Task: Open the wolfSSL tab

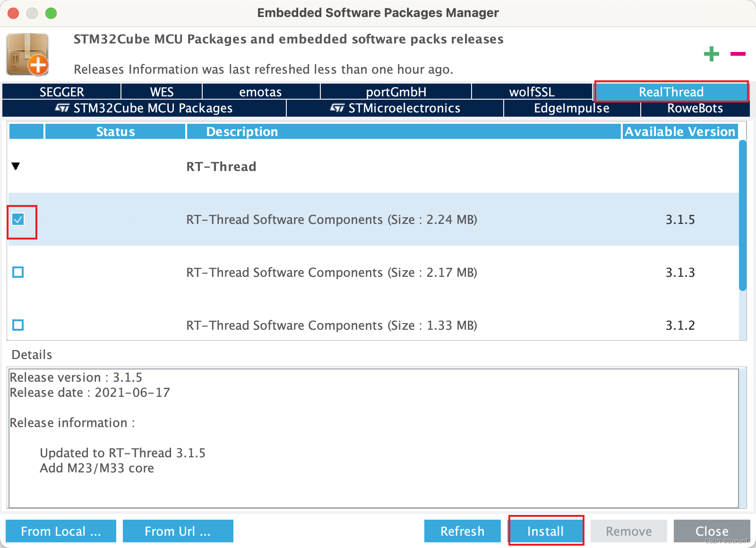Action: pos(532,92)
